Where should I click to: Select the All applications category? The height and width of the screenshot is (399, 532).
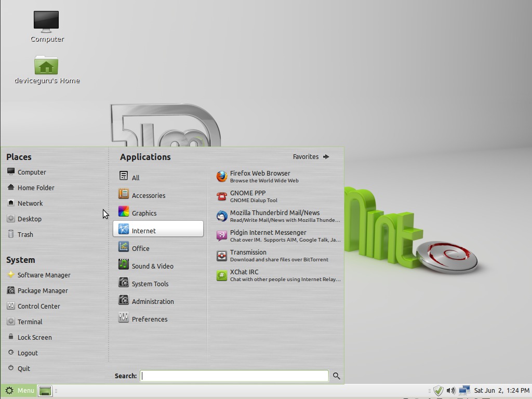pos(158,177)
